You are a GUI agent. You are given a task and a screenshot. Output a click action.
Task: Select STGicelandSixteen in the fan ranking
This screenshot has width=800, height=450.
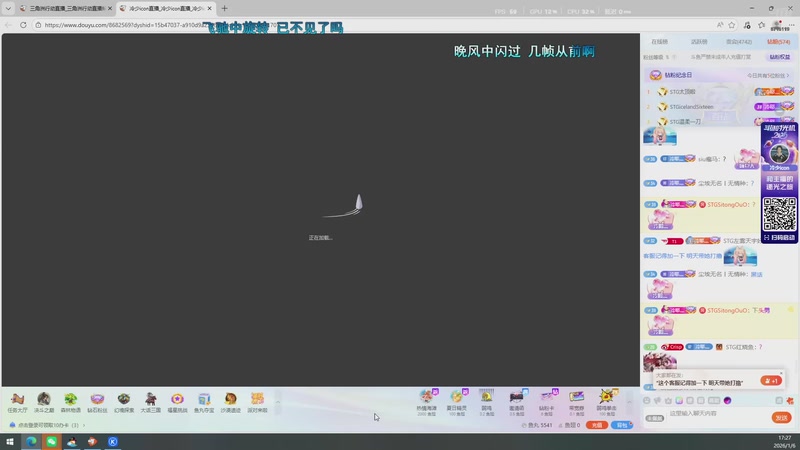(691, 107)
